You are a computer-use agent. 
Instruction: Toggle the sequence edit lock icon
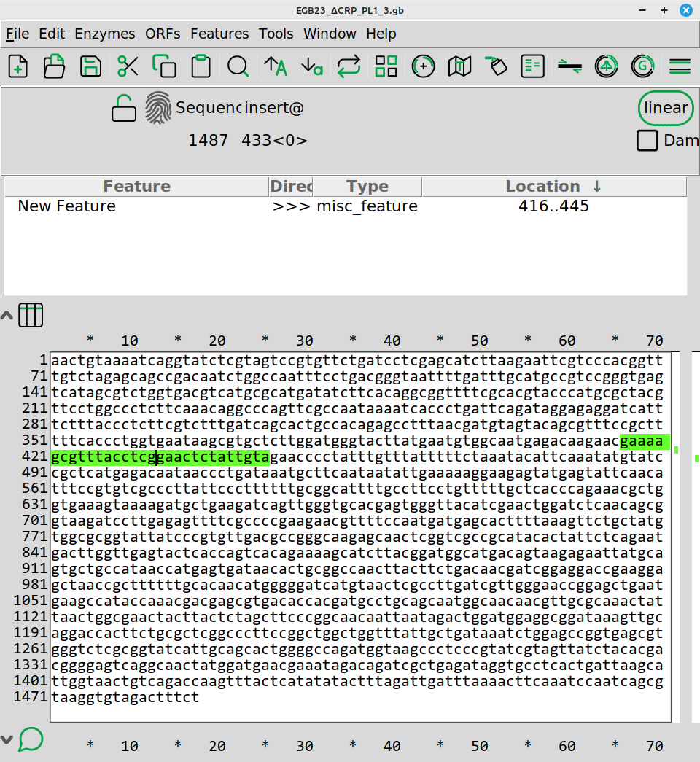pos(123,109)
